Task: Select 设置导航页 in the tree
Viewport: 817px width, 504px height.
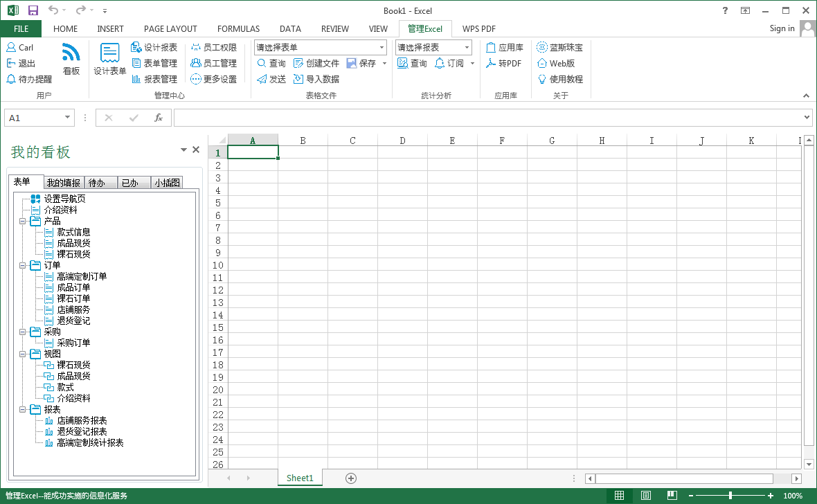Action: (x=64, y=199)
